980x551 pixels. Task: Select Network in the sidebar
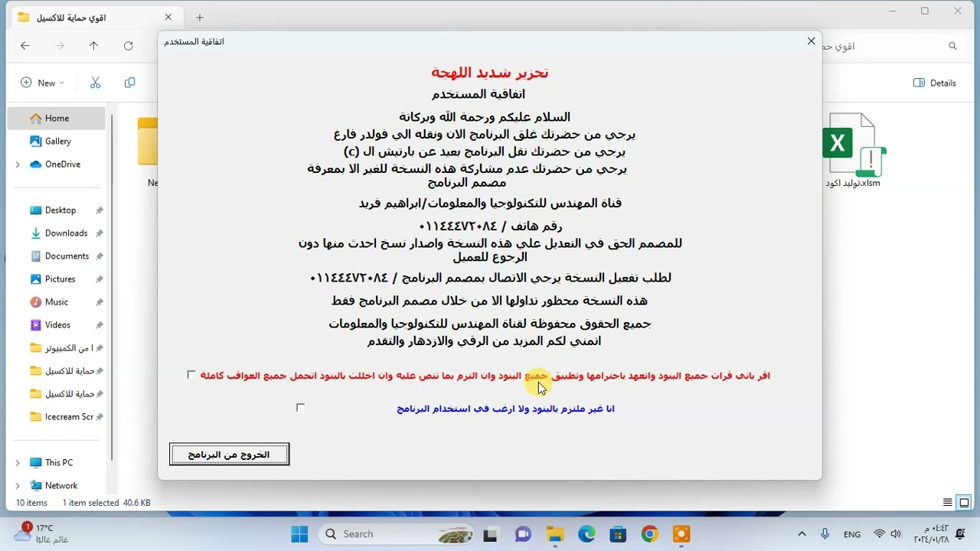pyautogui.click(x=60, y=485)
